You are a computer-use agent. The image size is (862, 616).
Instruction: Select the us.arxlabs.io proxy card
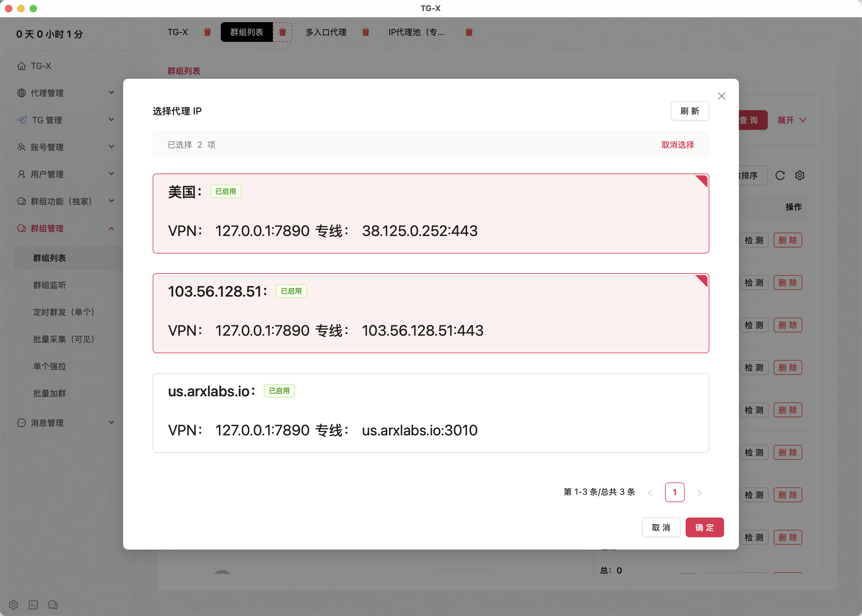[431, 413]
